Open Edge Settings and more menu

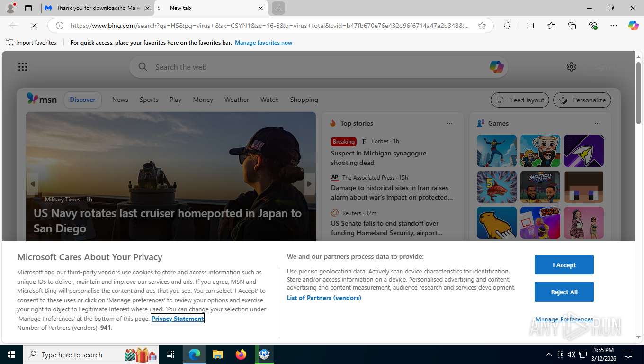pyautogui.click(x=614, y=26)
